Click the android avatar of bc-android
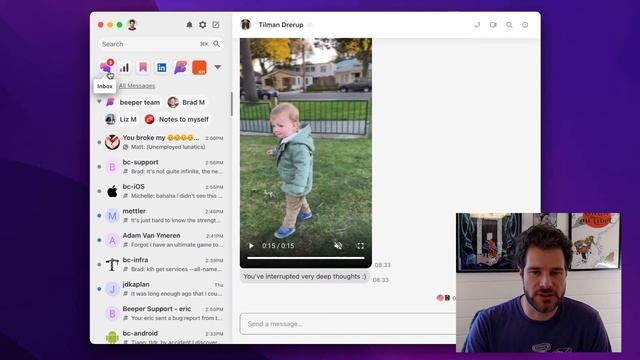 [x=112, y=337]
